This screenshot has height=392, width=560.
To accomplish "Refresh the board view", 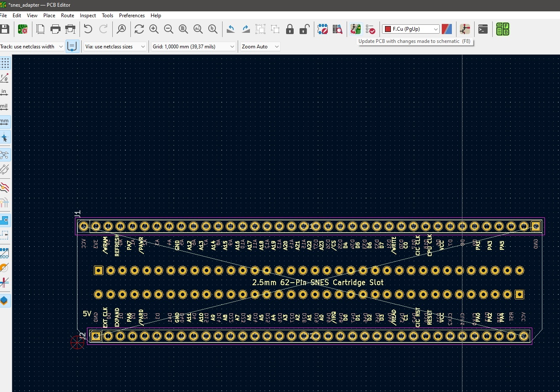I will 139,29.
